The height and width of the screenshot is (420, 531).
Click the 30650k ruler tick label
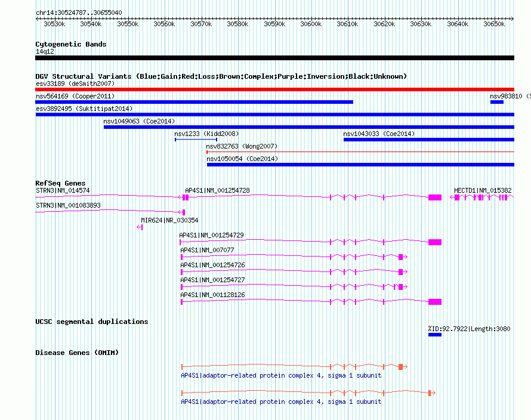click(494, 24)
